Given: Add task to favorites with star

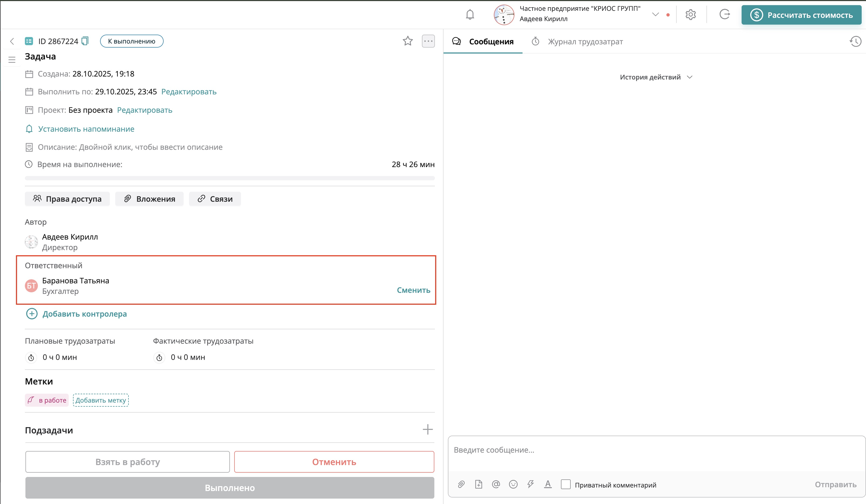Looking at the screenshot, I should (408, 41).
